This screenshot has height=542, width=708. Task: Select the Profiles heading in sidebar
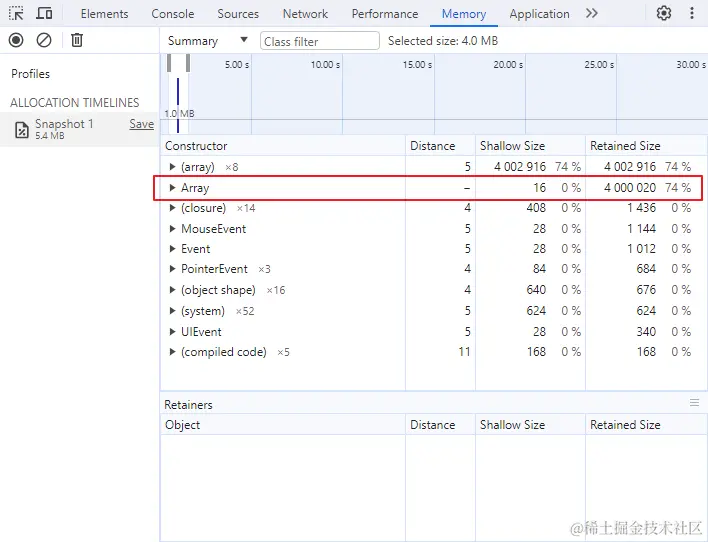click(30, 74)
